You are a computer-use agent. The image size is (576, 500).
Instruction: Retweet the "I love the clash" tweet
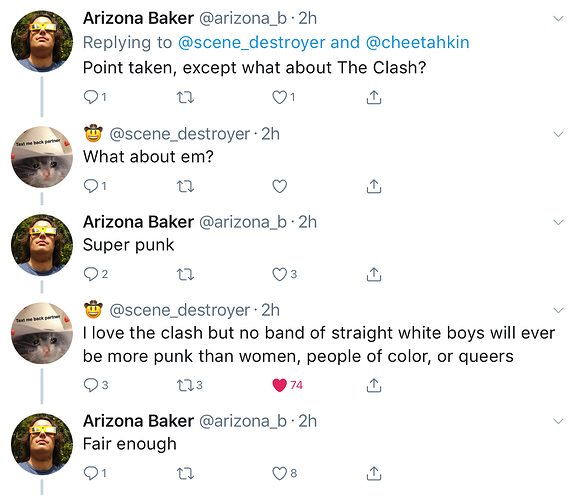(185, 385)
